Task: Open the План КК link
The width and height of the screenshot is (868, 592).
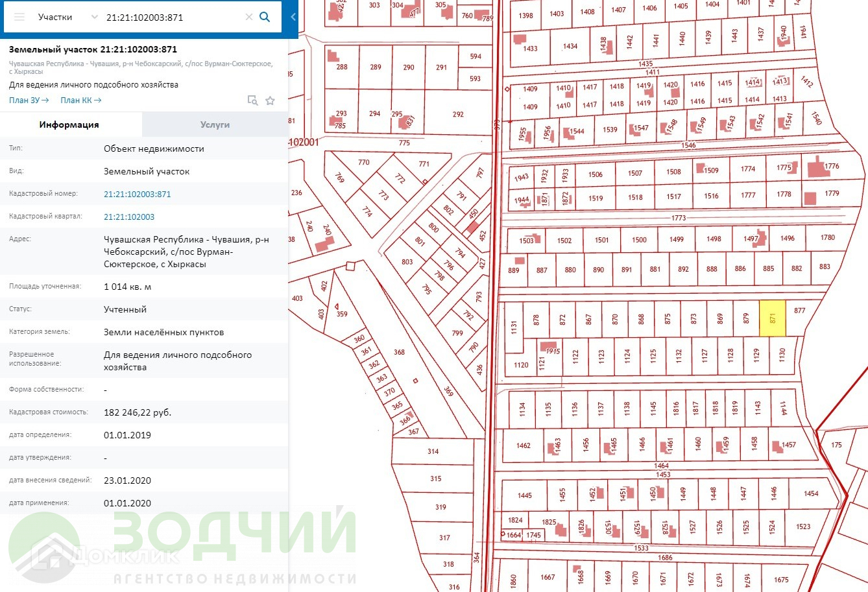Action: click(81, 101)
